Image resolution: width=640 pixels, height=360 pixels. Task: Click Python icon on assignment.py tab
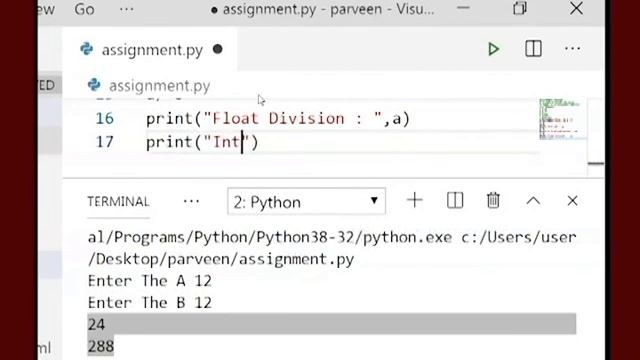(x=87, y=49)
